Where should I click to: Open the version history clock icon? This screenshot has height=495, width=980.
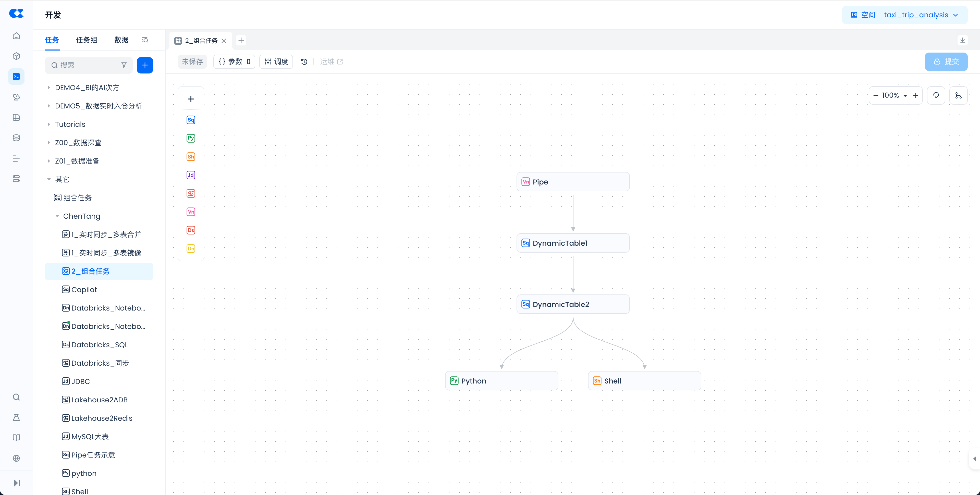pyautogui.click(x=304, y=62)
